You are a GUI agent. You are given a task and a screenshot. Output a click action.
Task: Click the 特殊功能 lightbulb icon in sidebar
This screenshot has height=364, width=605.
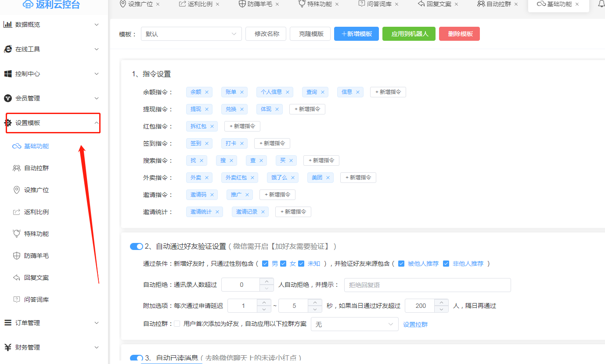(17, 233)
